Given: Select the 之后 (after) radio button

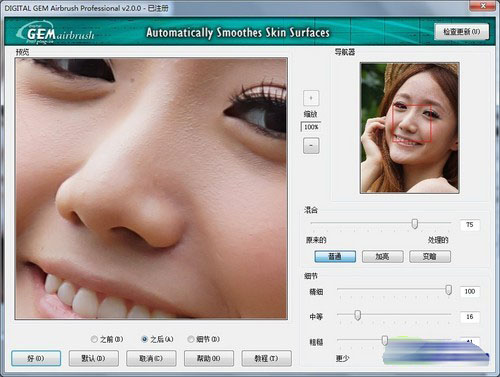Looking at the screenshot, I should [144, 339].
